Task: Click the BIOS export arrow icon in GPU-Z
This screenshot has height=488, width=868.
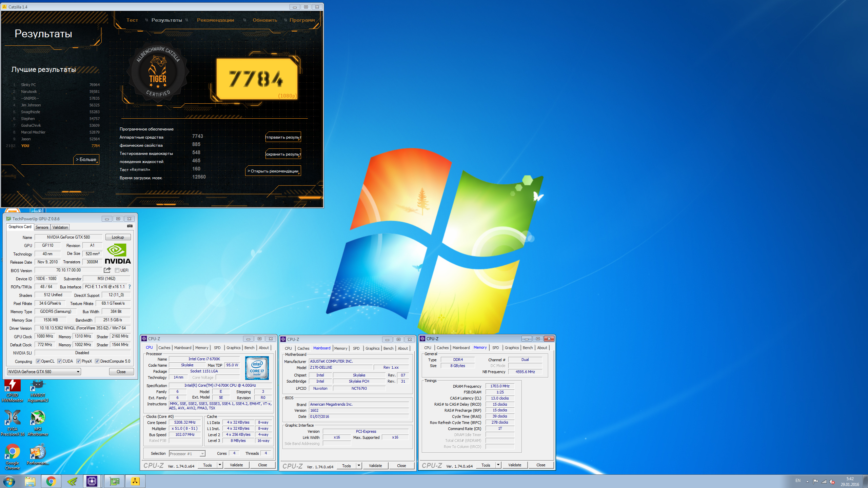Action: click(x=107, y=270)
